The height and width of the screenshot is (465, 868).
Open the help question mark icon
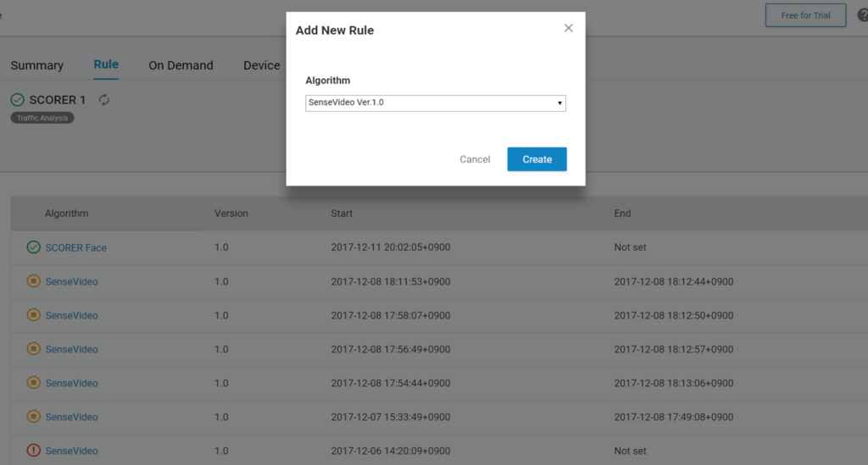click(863, 15)
